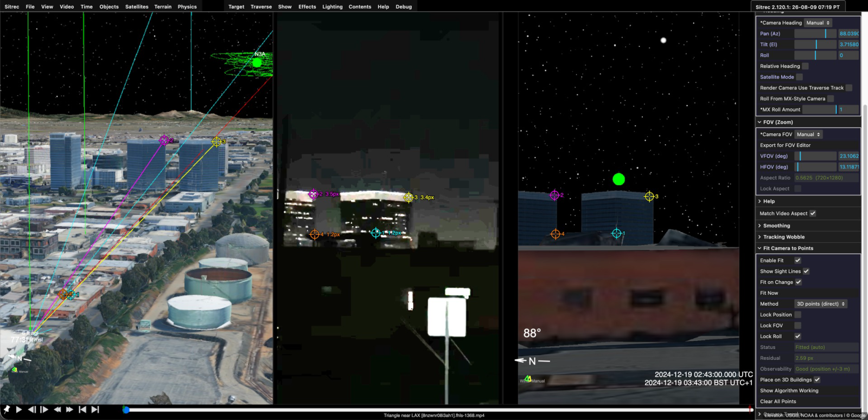Adjust the VFOV (deg) slider
Viewport: 868px width, 420px height.
(x=815, y=156)
